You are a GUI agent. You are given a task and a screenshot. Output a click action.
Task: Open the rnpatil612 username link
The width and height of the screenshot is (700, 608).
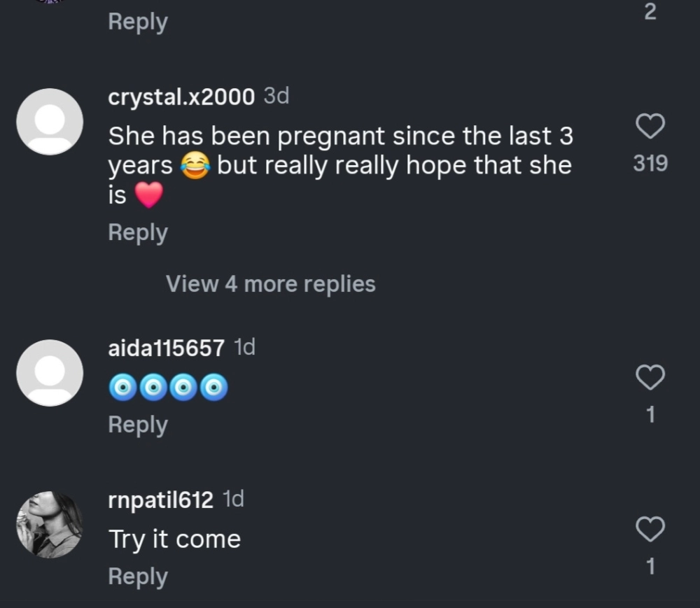coord(161,500)
